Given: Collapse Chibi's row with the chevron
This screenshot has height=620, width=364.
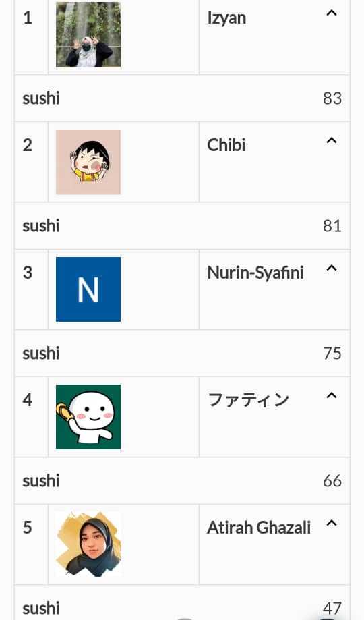Looking at the screenshot, I should pos(332,140).
